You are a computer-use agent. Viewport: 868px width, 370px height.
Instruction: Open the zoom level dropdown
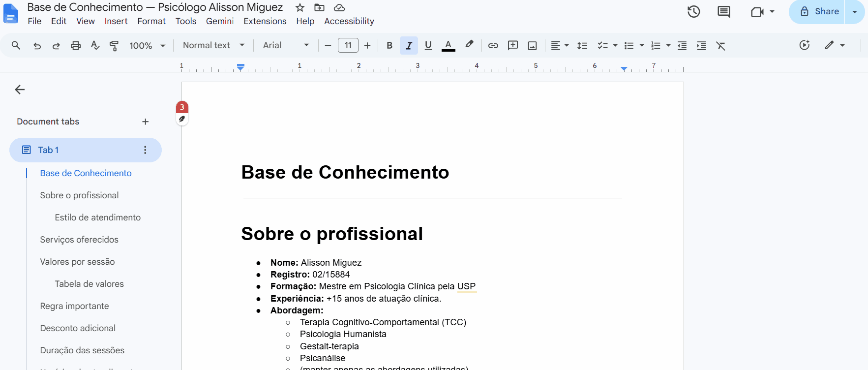147,45
